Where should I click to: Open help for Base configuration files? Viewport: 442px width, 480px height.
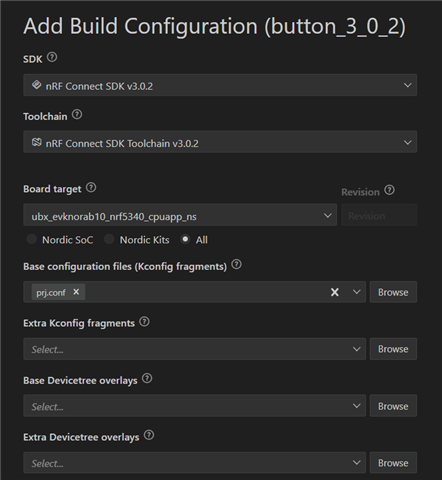[x=236, y=265]
